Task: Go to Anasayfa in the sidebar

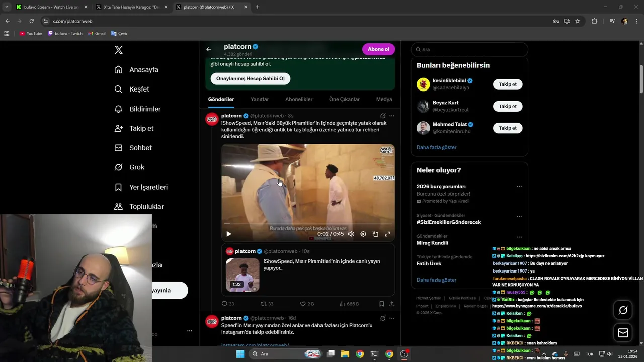Action: [136, 70]
